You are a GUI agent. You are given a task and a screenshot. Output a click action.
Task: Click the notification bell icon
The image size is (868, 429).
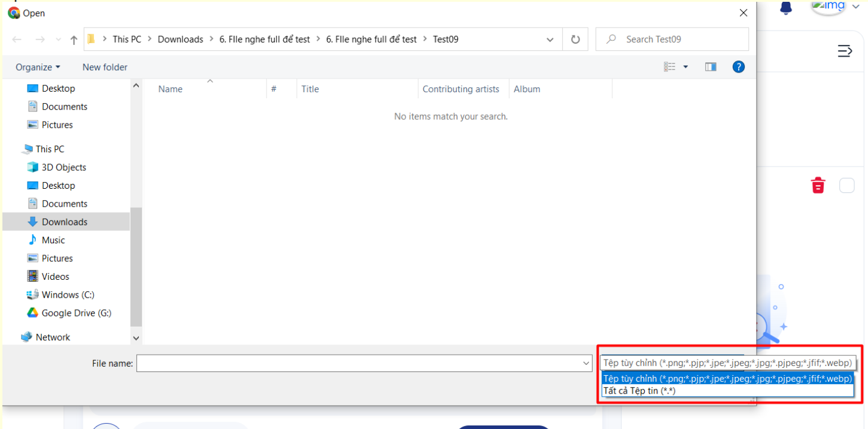786,8
